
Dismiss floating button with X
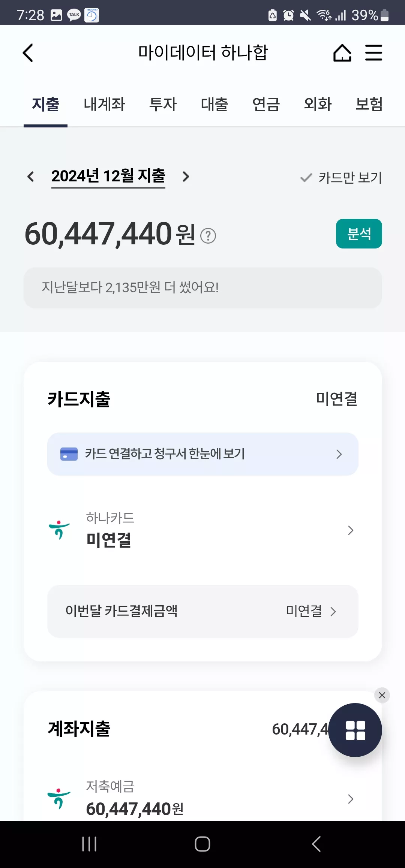pos(382,695)
